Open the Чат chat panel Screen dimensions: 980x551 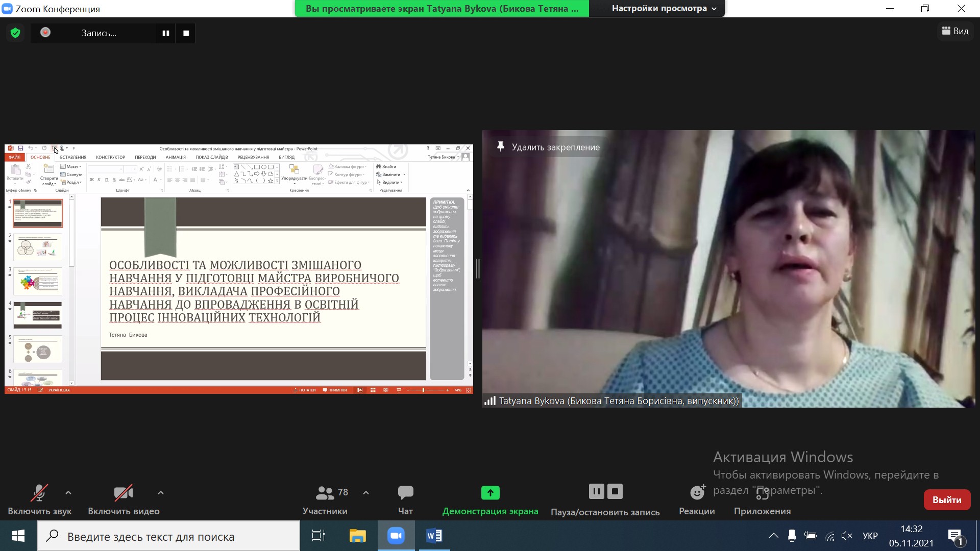pos(405,499)
